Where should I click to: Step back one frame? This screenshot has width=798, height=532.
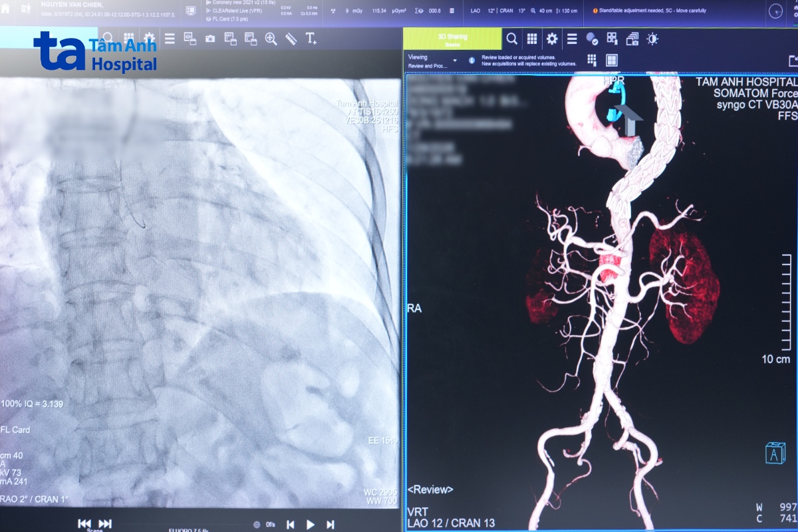pyautogui.click(x=290, y=525)
